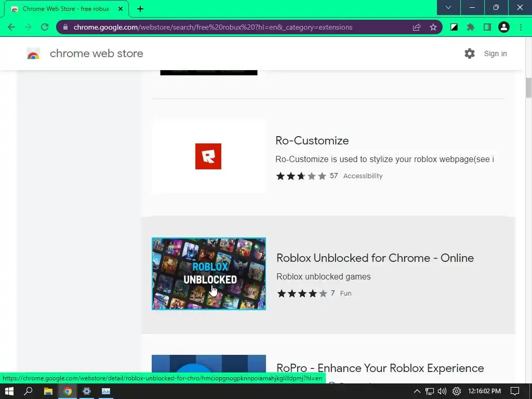Click the 7 ratings count for Roblox Unblocked
Viewport: 532px width, 399px height.
[333, 293]
